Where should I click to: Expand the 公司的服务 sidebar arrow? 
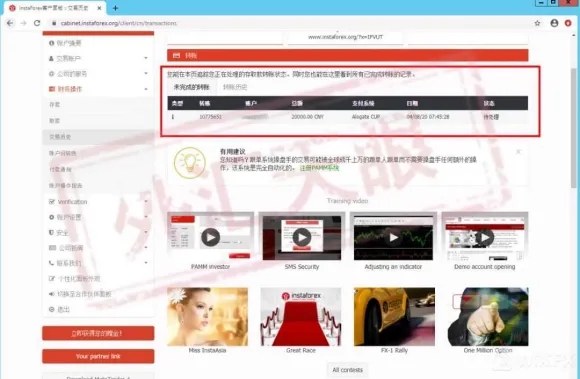146,74
